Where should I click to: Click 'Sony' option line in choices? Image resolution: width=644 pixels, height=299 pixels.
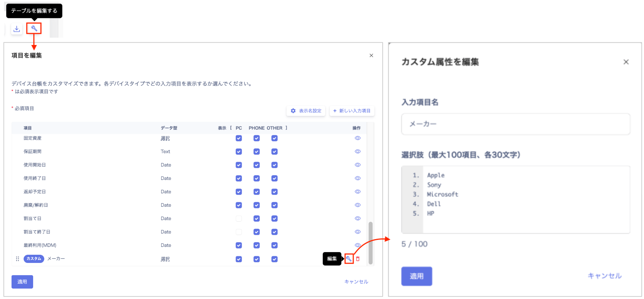click(434, 185)
